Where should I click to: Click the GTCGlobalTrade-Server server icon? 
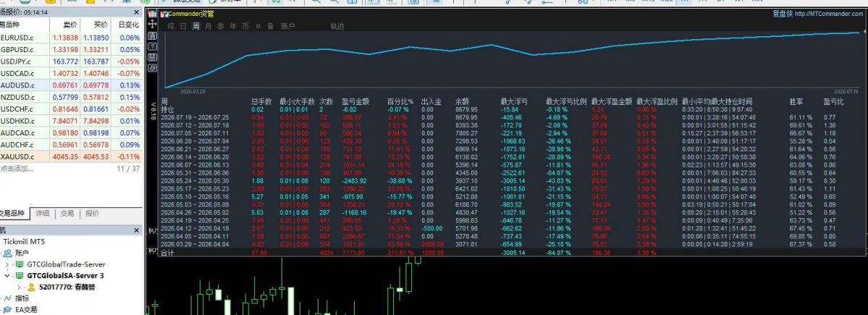point(20,264)
